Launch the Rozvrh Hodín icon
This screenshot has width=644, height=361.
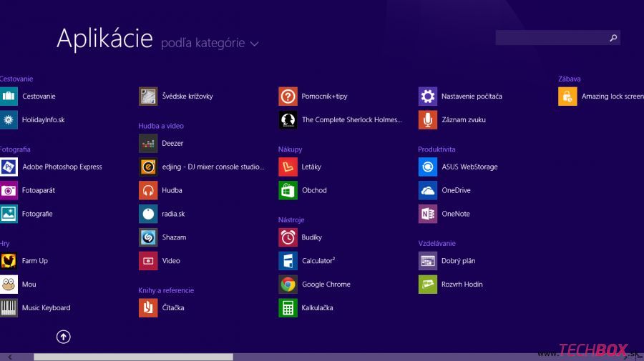tap(428, 285)
